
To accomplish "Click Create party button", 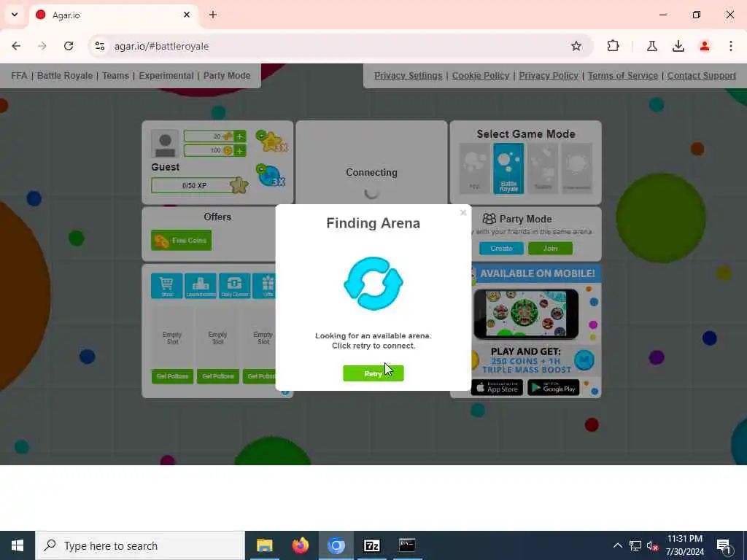I will [501, 249].
